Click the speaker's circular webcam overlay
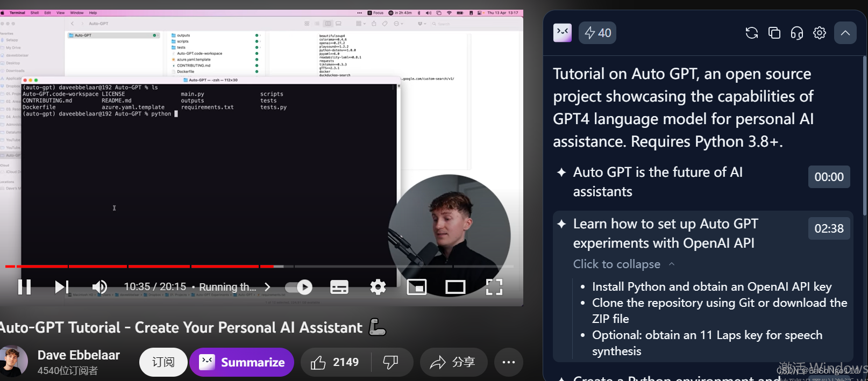This screenshot has width=868, height=381. coord(449,235)
